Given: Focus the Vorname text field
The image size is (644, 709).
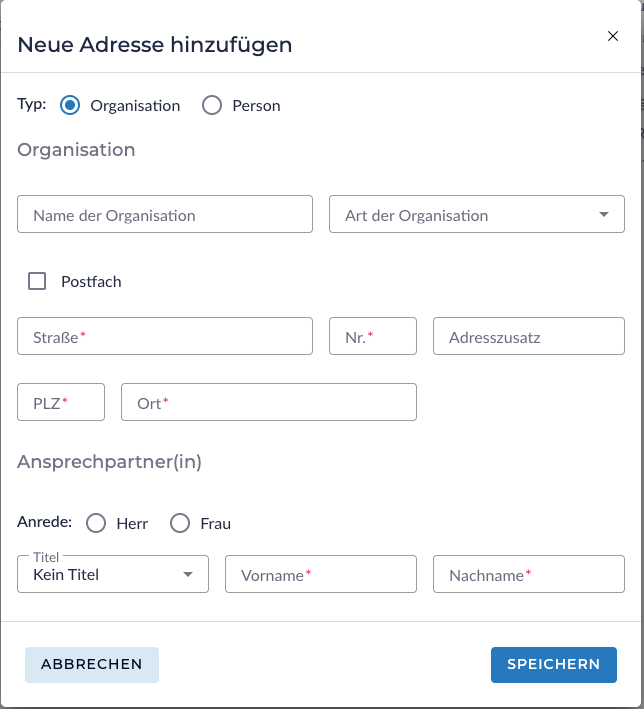Looking at the screenshot, I should point(320,575).
